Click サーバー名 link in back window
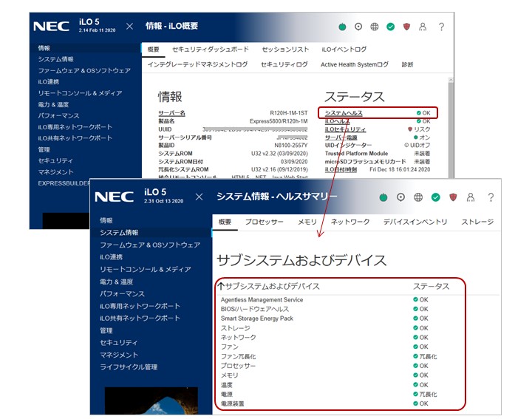Viewport: 532px width, 419px height. point(171,113)
